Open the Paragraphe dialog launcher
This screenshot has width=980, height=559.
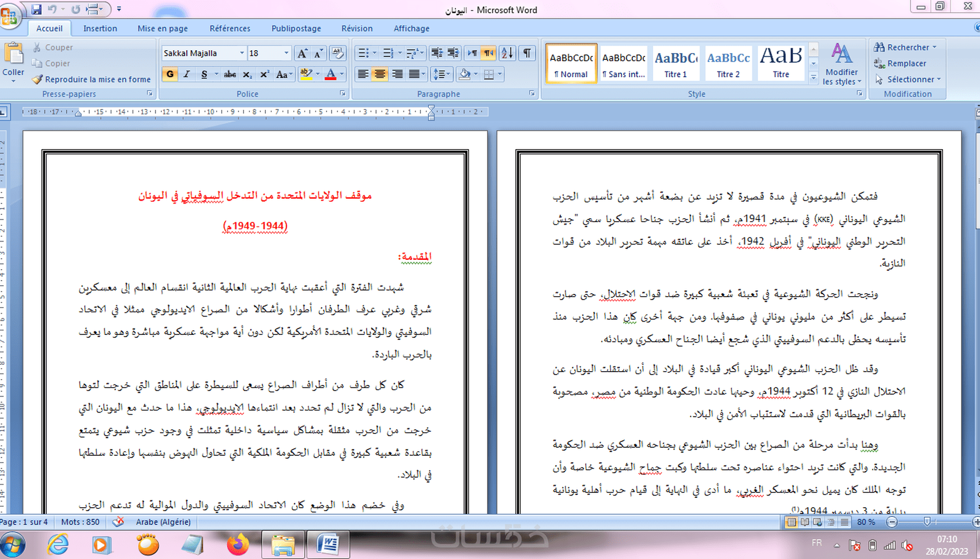point(532,93)
